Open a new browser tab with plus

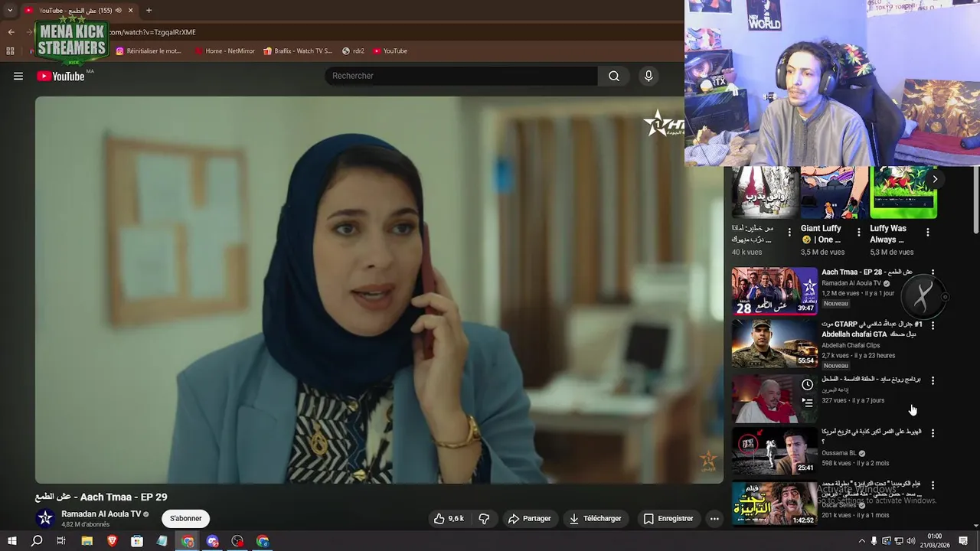coord(149,11)
